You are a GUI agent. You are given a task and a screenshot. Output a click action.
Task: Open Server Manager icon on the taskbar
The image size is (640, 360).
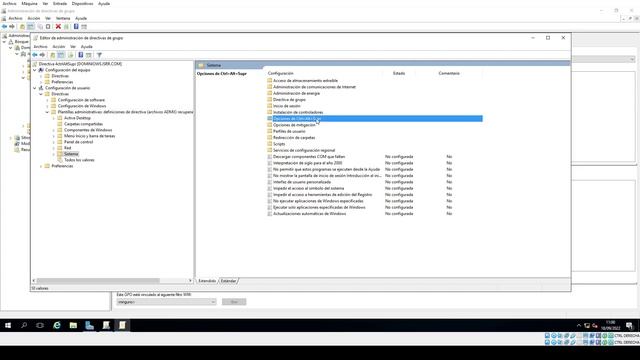pos(89,325)
